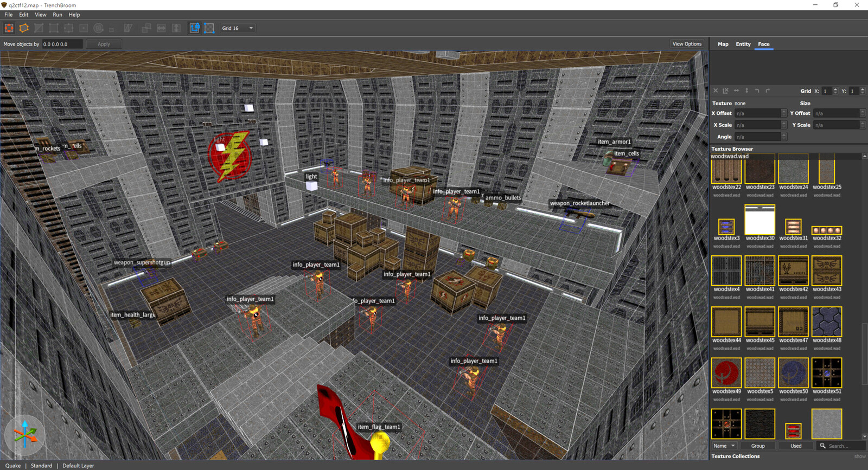Flip texture horizontally in UV editor

(x=736, y=91)
